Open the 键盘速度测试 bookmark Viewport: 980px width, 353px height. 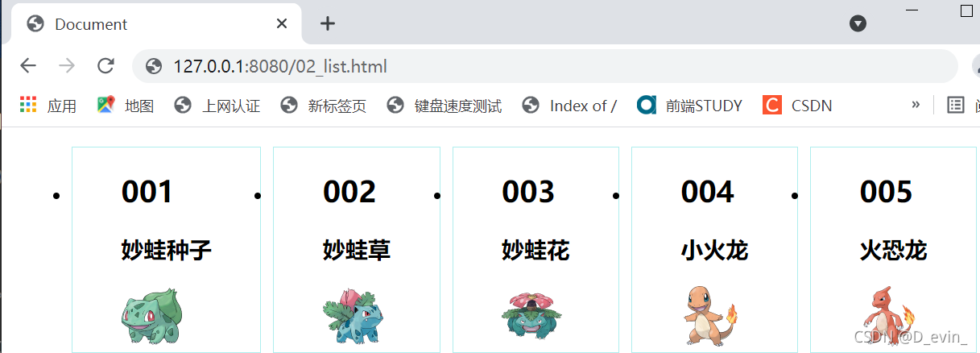tap(444, 106)
